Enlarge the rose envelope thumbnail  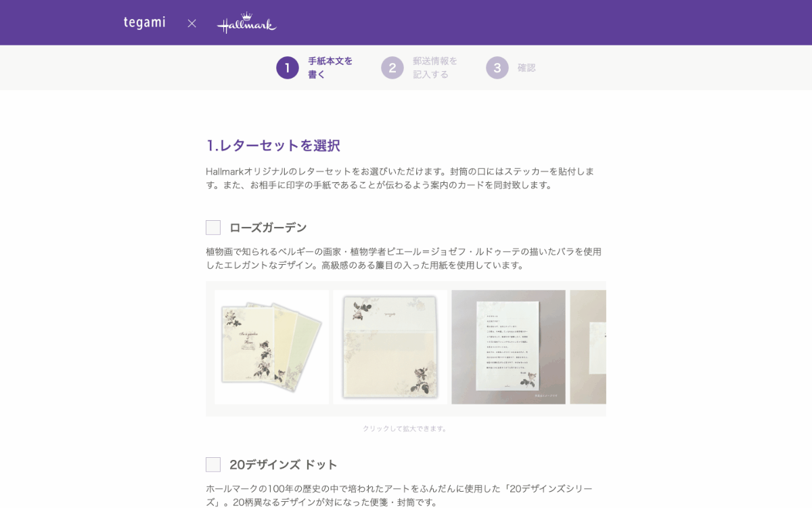tap(390, 347)
